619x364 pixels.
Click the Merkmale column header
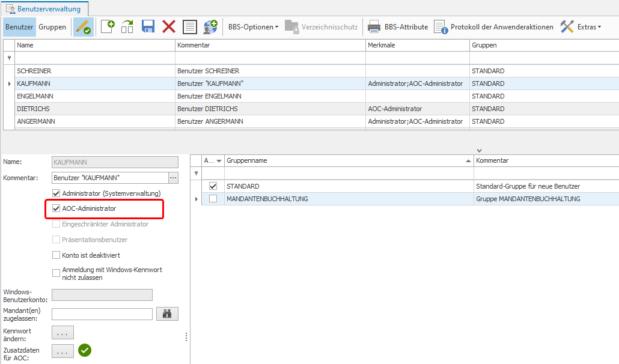coord(418,46)
